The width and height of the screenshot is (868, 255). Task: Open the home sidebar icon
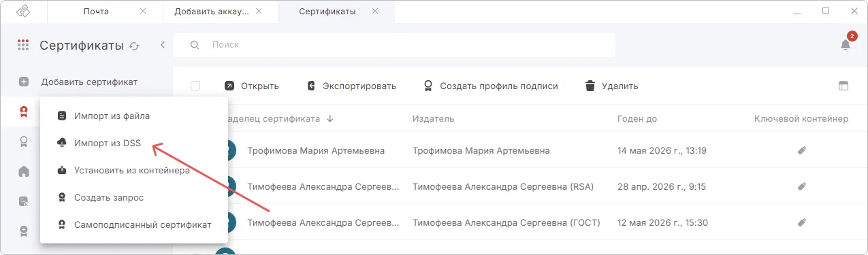coord(24,171)
